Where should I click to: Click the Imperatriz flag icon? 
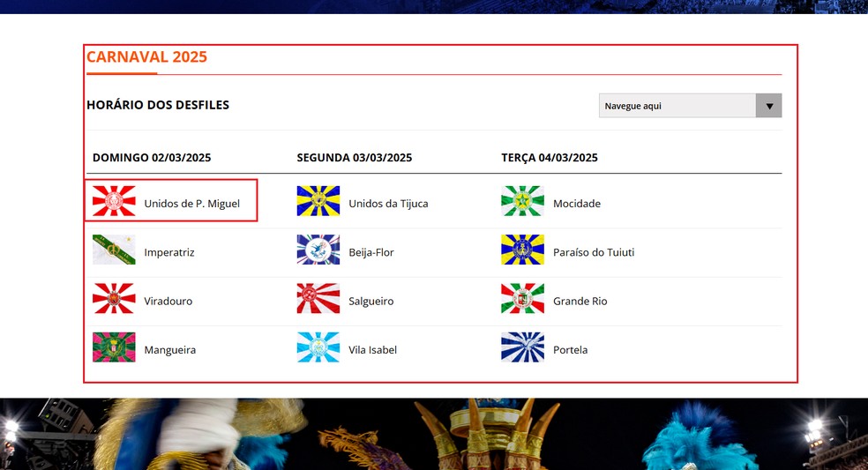click(114, 250)
